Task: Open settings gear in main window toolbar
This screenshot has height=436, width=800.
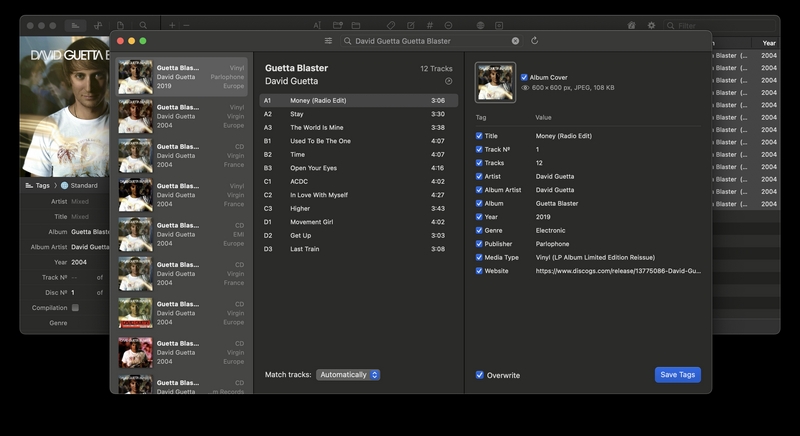Action: coord(652,25)
